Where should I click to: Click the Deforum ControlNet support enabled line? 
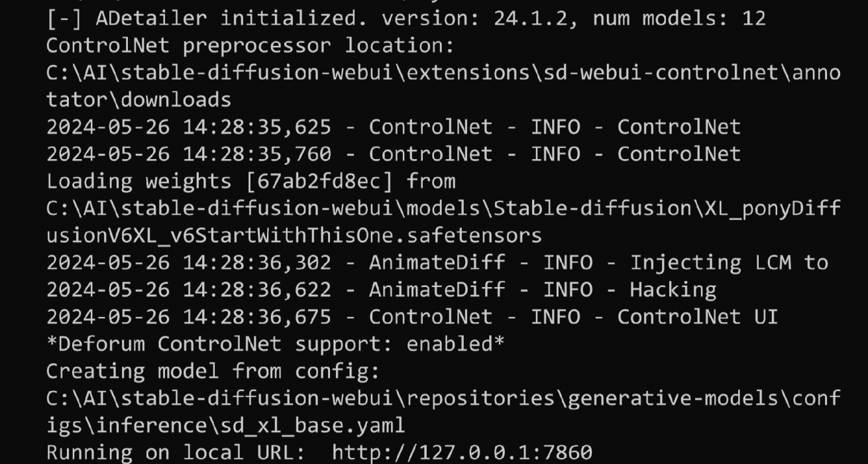pos(275,344)
